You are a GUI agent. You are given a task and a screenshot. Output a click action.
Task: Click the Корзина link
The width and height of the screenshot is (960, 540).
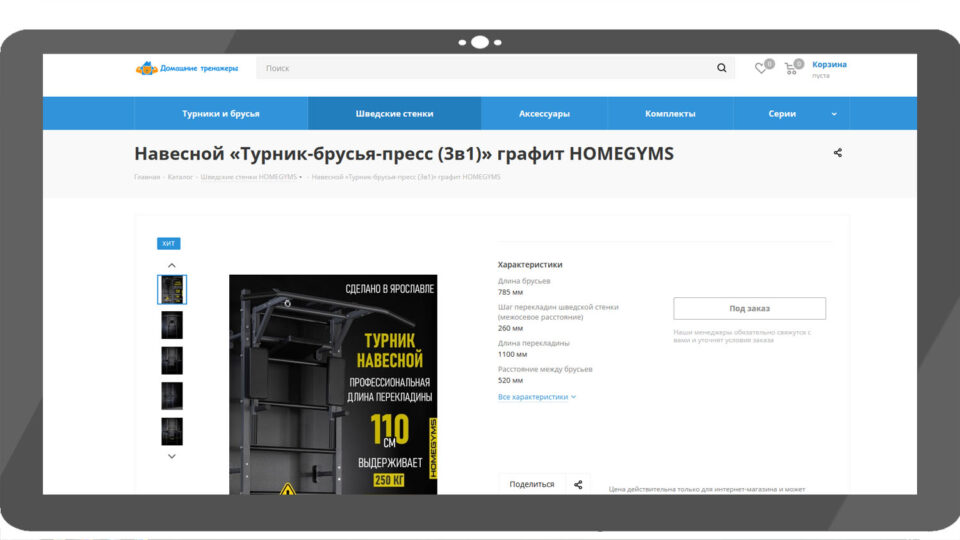[x=829, y=64]
